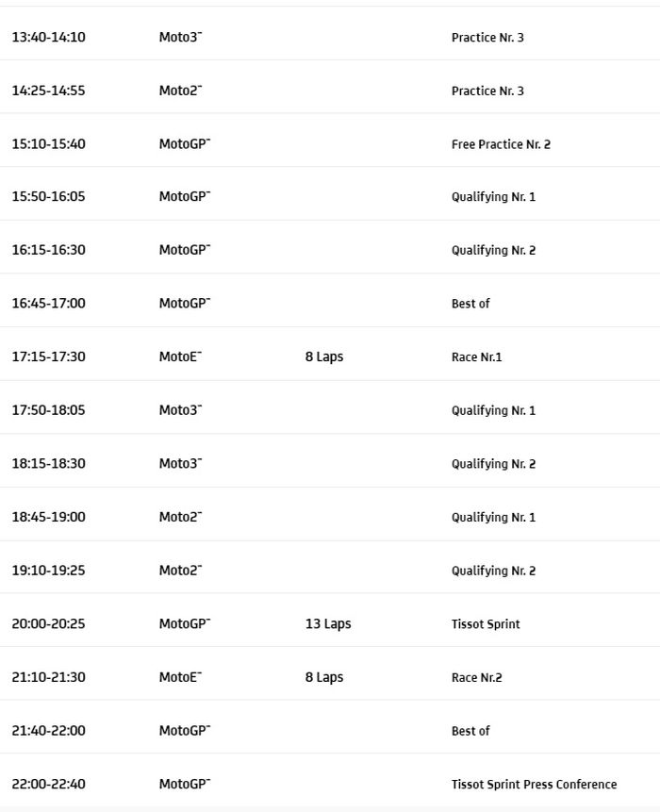Screen dimensions: 660x812
Task: Click the 18:15-18:30 time slot
Action: click(x=48, y=464)
